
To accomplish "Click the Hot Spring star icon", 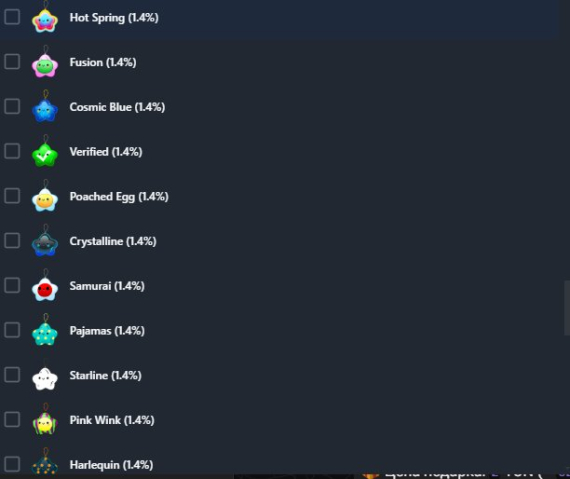I will (45, 20).
